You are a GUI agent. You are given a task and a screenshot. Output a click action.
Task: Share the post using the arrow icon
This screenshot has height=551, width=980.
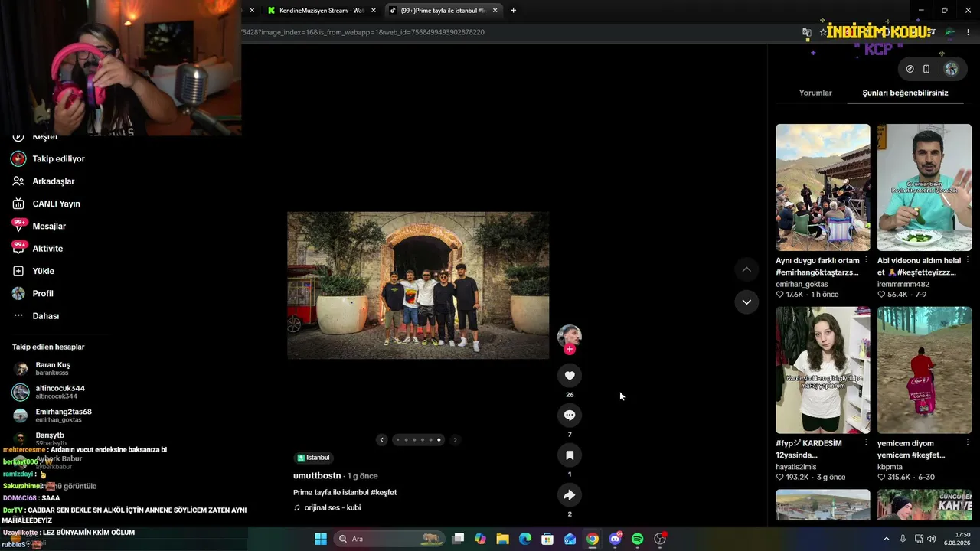pos(570,495)
